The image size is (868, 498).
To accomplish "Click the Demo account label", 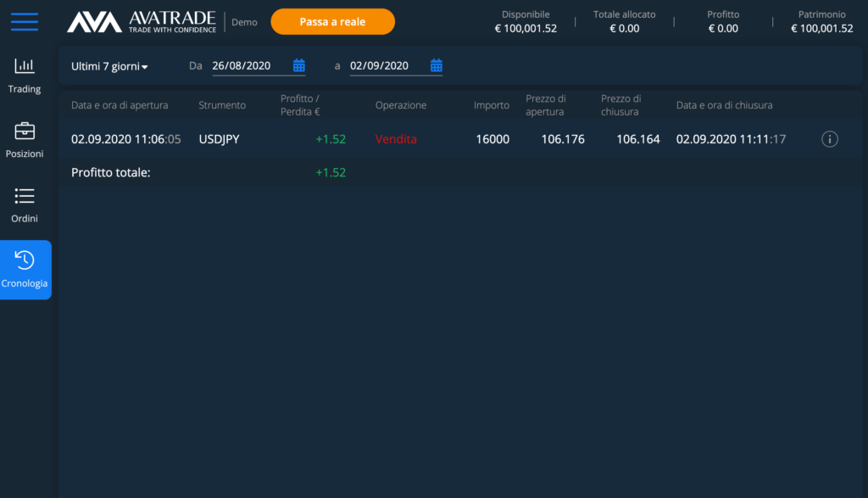I will pos(244,22).
